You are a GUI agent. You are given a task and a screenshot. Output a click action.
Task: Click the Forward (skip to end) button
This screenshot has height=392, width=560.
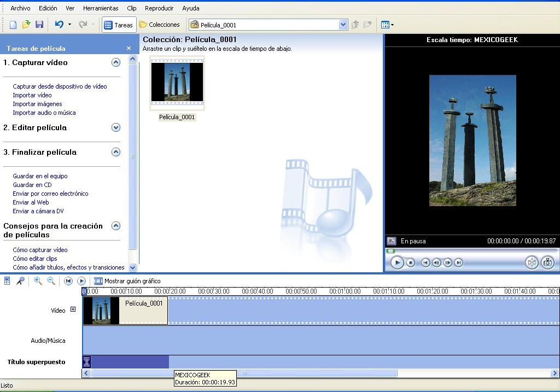[459, 263]
